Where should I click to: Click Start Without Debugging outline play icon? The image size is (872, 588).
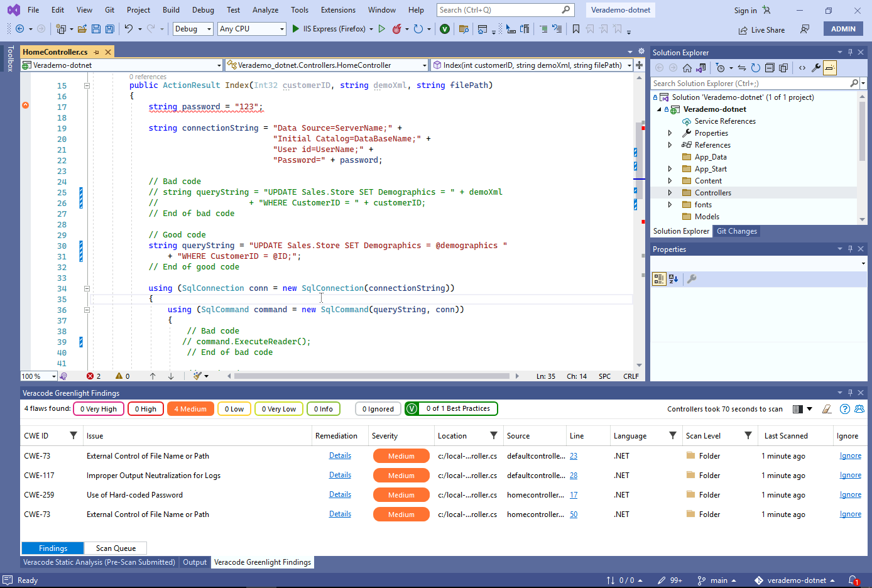pyautogui.click(x=381, y=29)
